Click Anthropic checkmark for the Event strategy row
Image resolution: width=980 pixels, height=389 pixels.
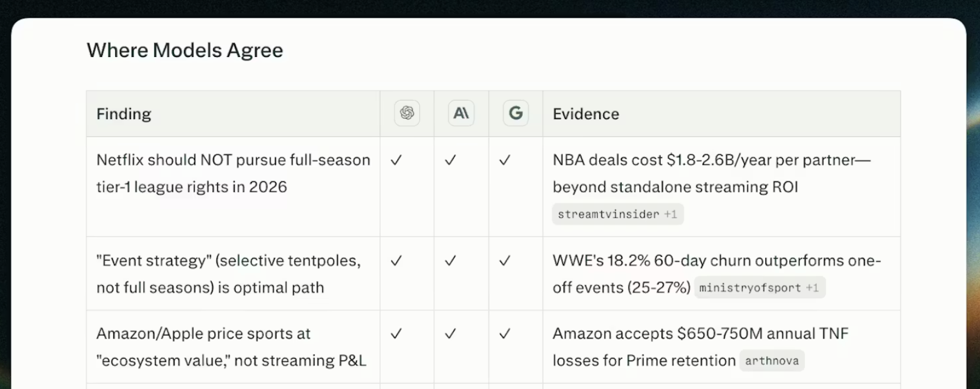click(x=450, y=261)
